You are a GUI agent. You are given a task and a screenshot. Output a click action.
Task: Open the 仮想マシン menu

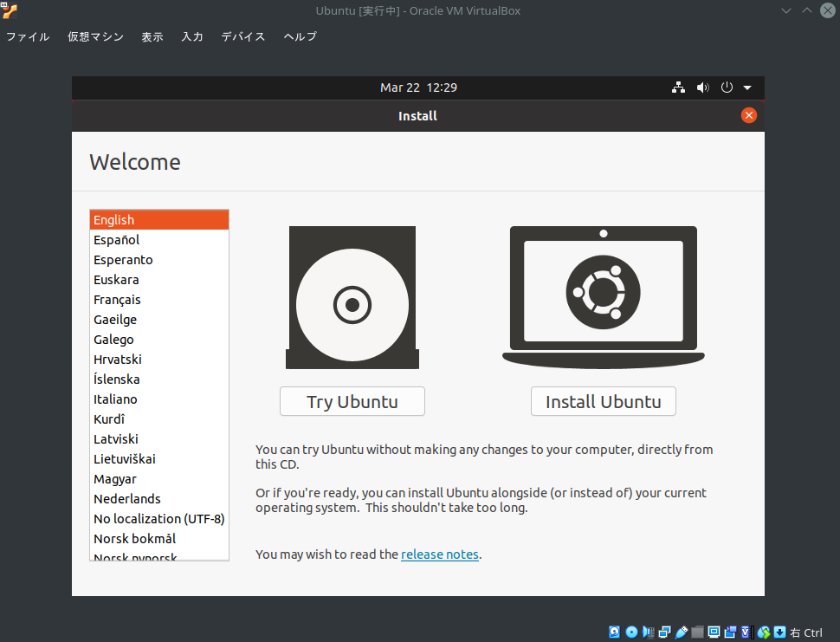point(95,36)
